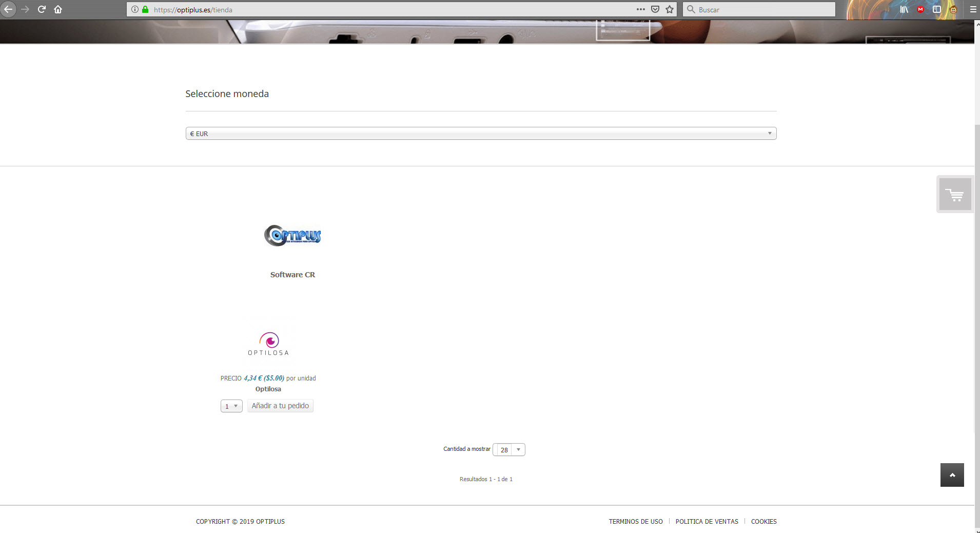Image resolution: width=980 pixels, height=533 pixels.
Task: Change the Cantidad a mostrar dropdown
Action: click(509, 450)
